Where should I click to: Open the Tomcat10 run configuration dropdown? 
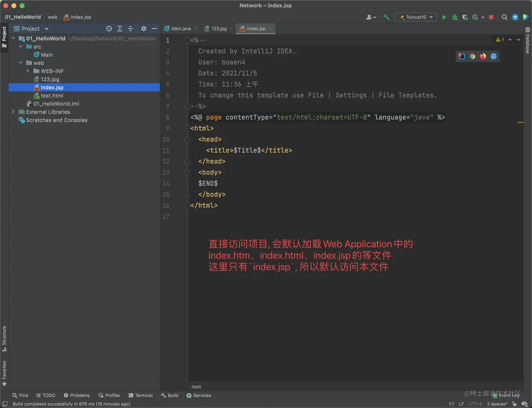tap(416, 17)
